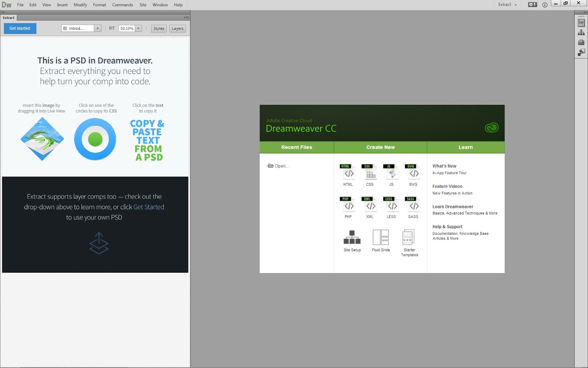Click 'New Features in Action' text

pyautogui.click(x=452, y=193)
